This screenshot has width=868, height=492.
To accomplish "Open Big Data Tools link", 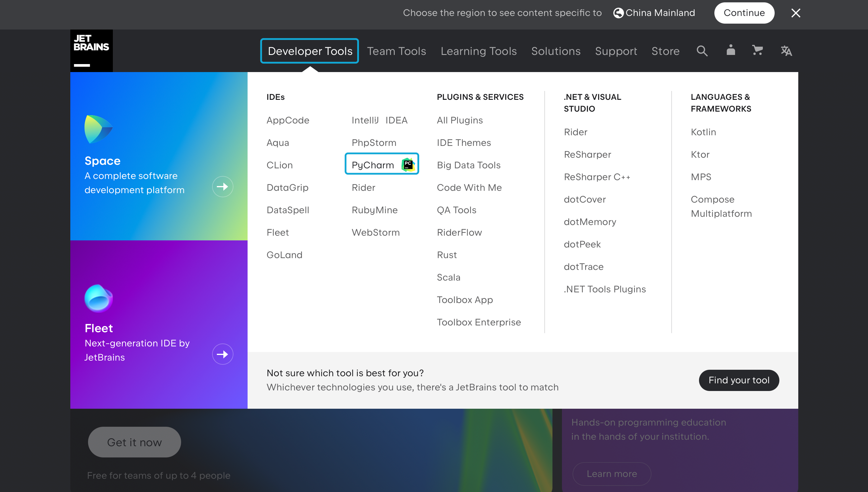I will (469, 165).
